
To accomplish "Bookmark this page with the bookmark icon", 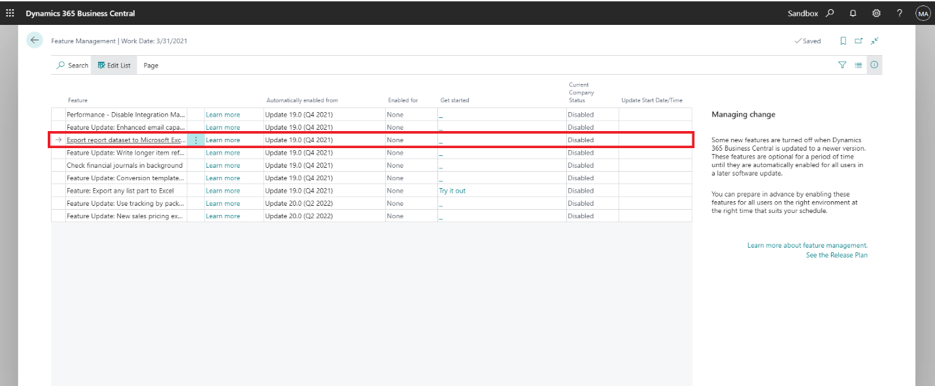I will (843, 41).
